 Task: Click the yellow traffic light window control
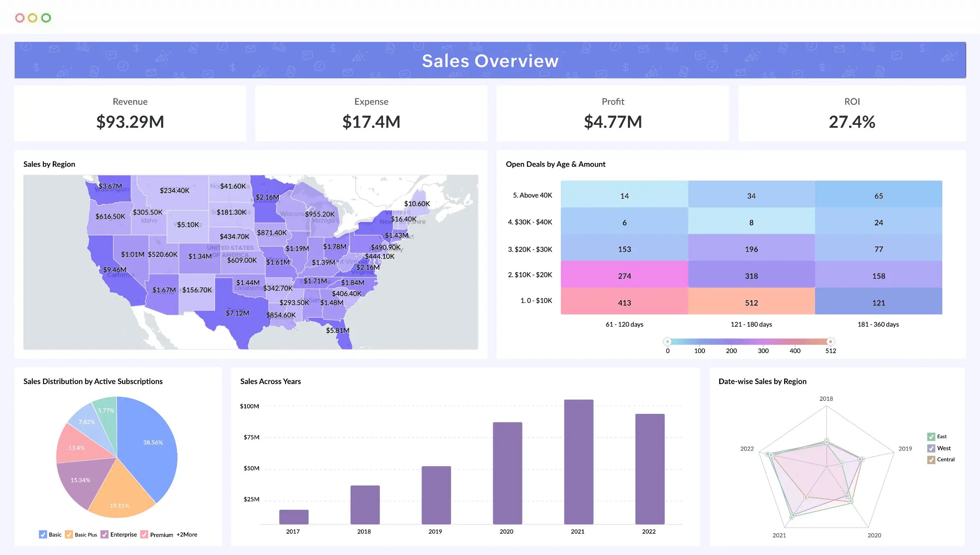click(33, 18)
